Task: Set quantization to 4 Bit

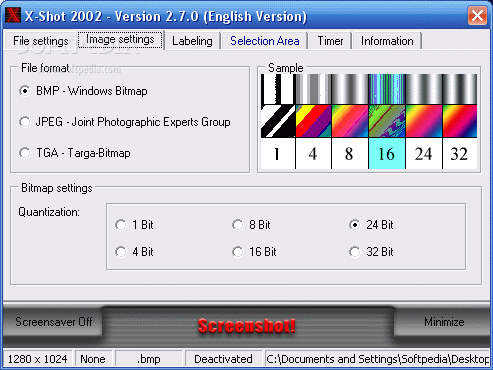Action: pyautogui.click(x=134, y=252)
